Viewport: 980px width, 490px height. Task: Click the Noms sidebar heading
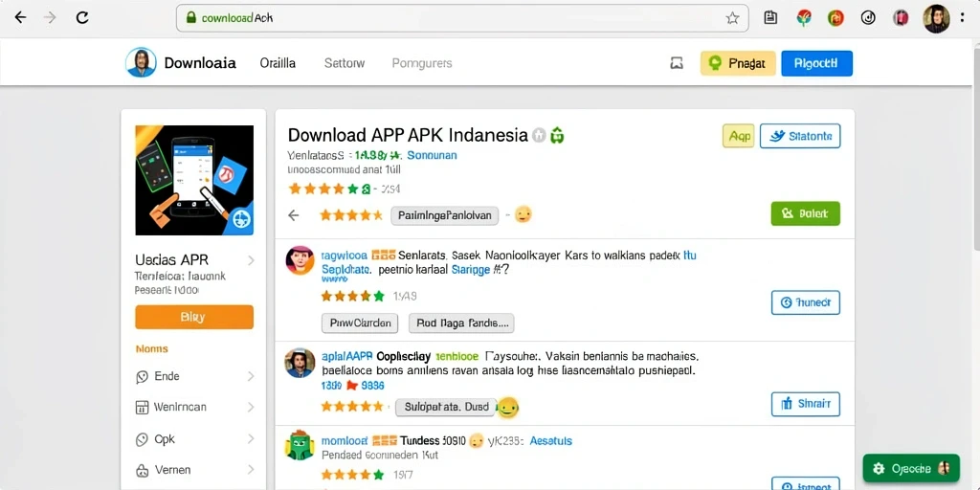[x=152, y=348]
